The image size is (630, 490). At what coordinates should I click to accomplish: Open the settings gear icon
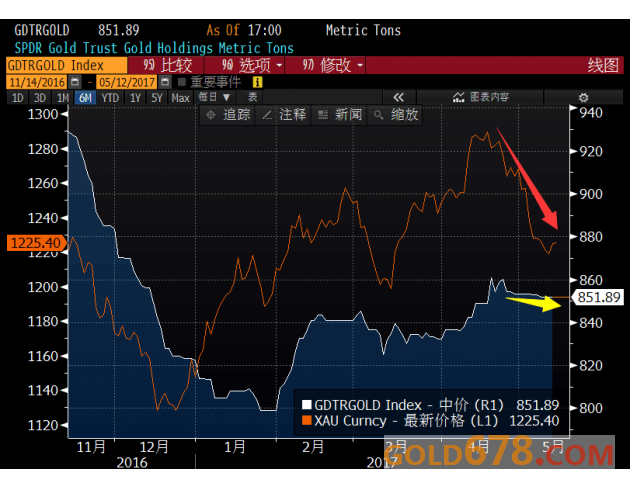tap(583, 97)
